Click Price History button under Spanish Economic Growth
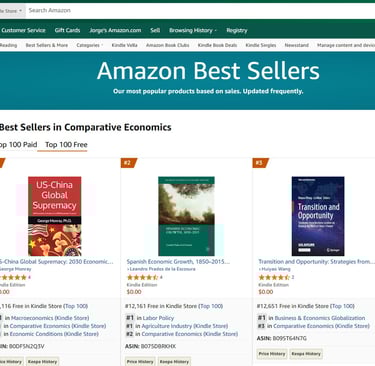The height and width of the screenshot is (366, 375). [x=140, y=361]
